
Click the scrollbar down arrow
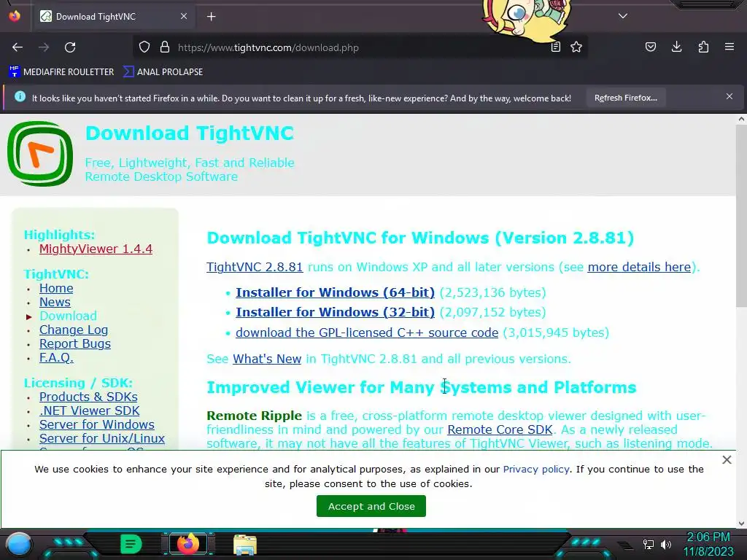tap(741, 524)
